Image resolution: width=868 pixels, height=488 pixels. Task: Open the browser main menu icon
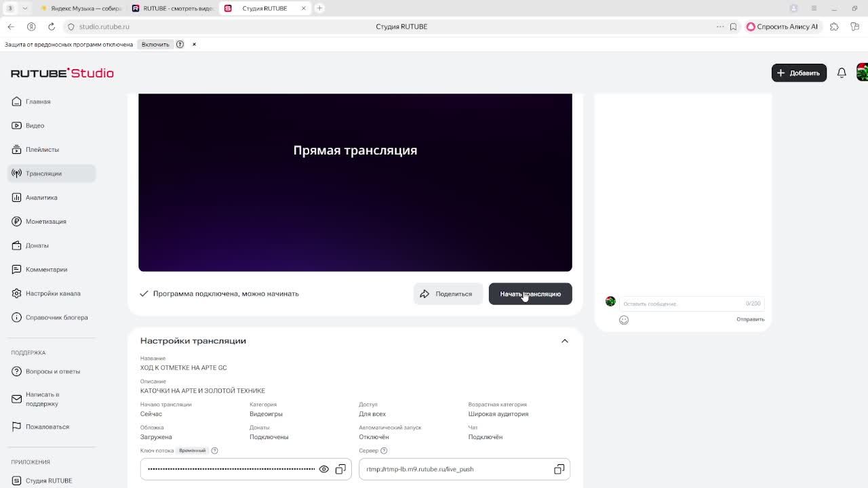pos(814,8)
